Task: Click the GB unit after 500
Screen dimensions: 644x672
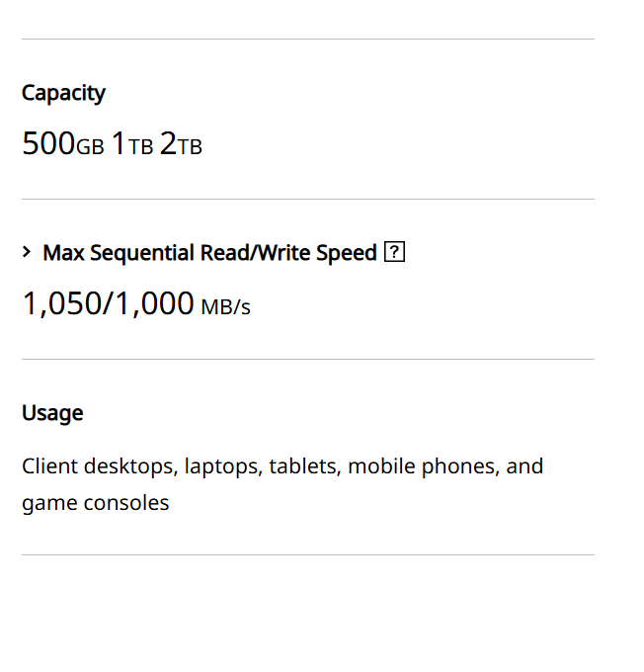Action: click(90, 147)
